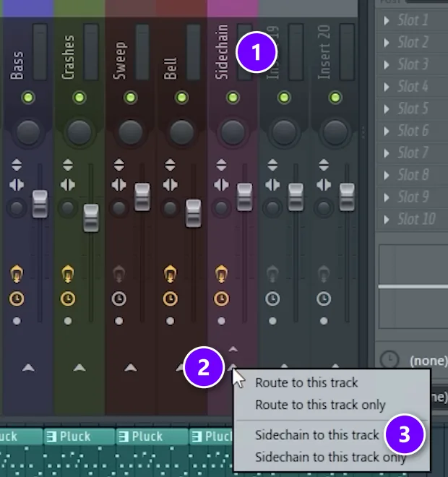Toggle latency compensation clock on Bass track
Image resolution: width=448 pixels, height=477 pixels.
[x=17, y=298]
